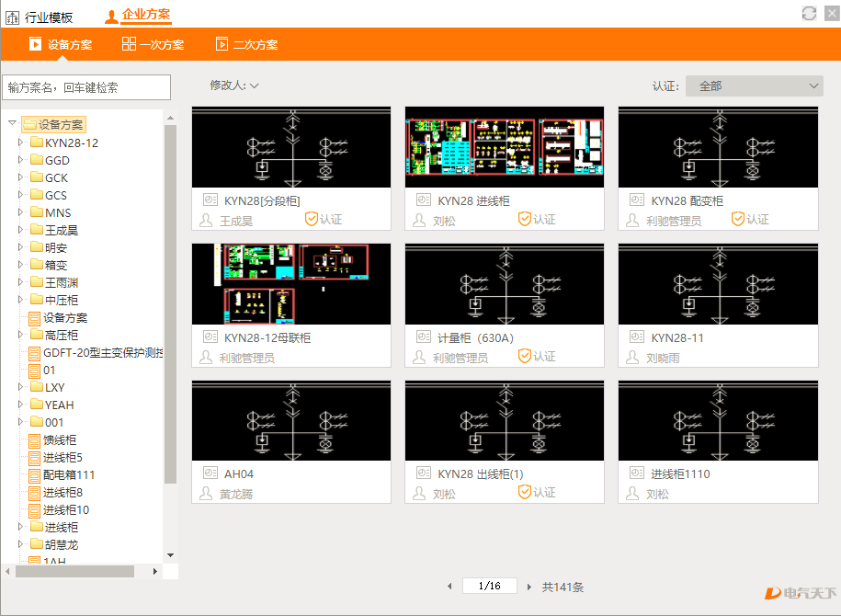Open the 一次方案 tab
Image resolution: width=841 pixels, height=616 pixels.
tap(153, 44)
